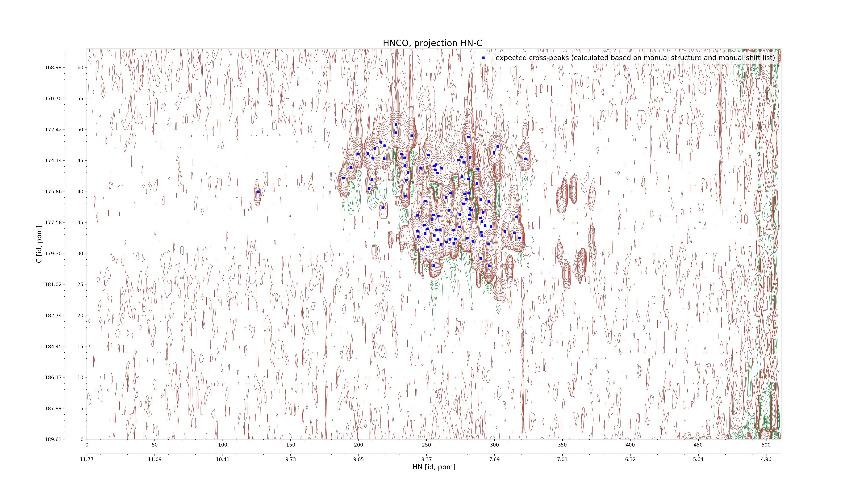
Task: Click the isolated blue cross-peak marker near HN index 126
Action: click(258, 192)
